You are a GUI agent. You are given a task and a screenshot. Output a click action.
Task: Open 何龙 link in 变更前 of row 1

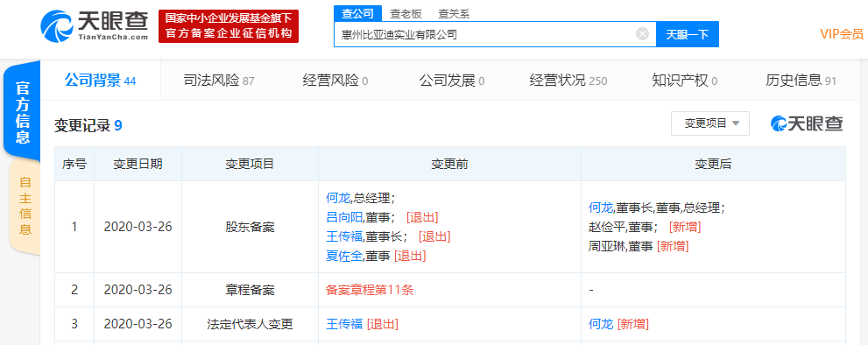pyautogui.click(x=337, y=198)
